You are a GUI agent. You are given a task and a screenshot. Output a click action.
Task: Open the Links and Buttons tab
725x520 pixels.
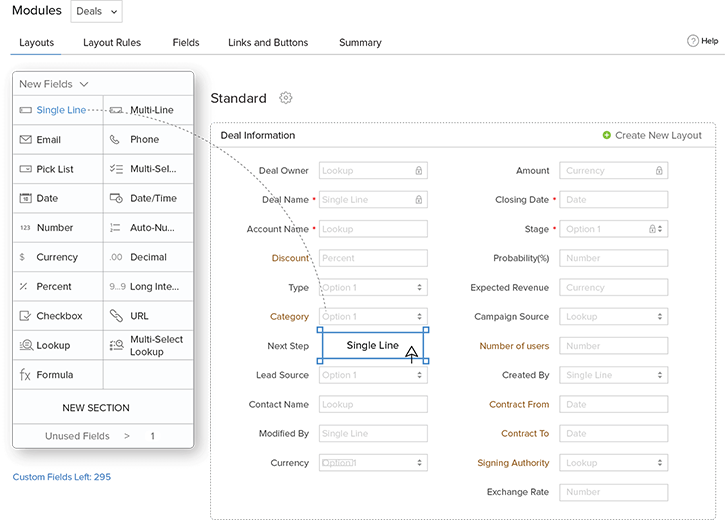(268, 43)
